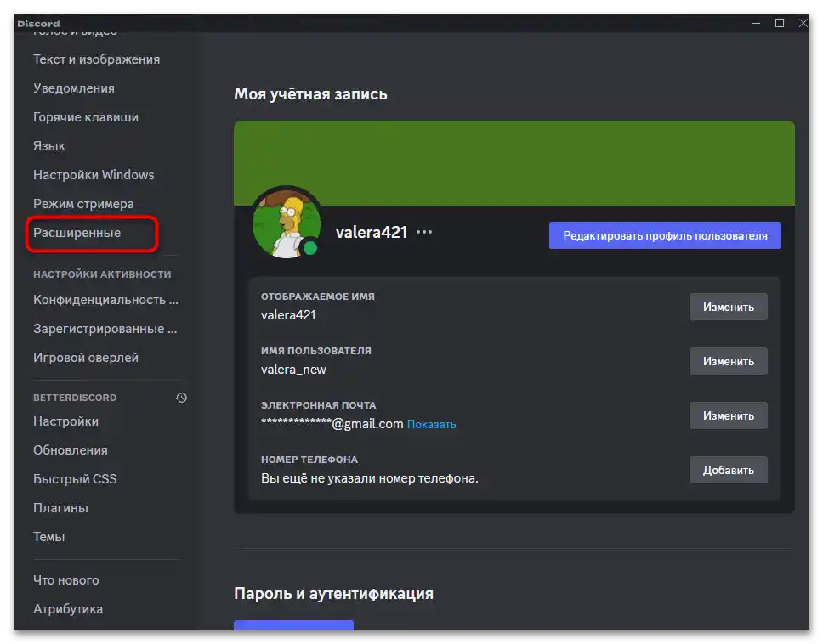Select Расширенные in the sidebar
Screen dimensions: 823x644
click(77, 232)
